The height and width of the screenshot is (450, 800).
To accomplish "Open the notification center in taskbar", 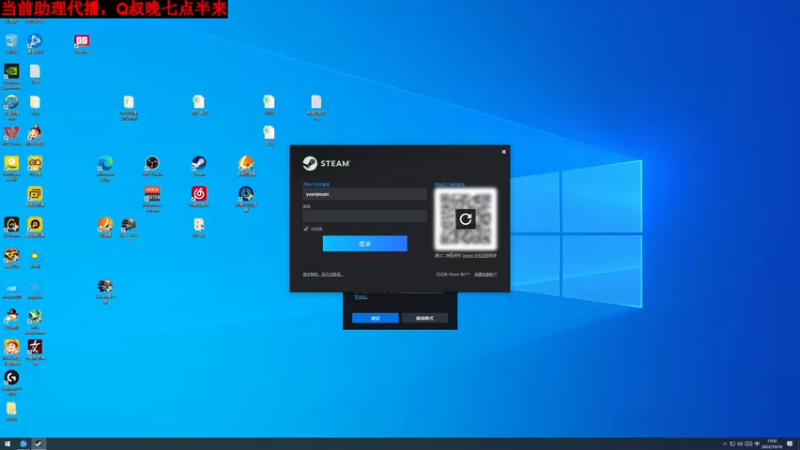I will pyautogui.click(x=790, y=444).
